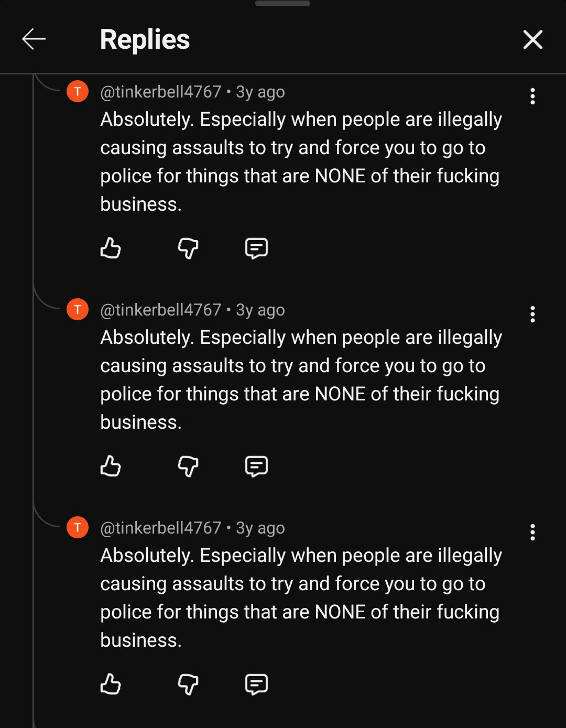Like the second tinkerbell4767 reply
This screenshot has width=566, height=728.
pyautogui.click(x=111, y=466)
